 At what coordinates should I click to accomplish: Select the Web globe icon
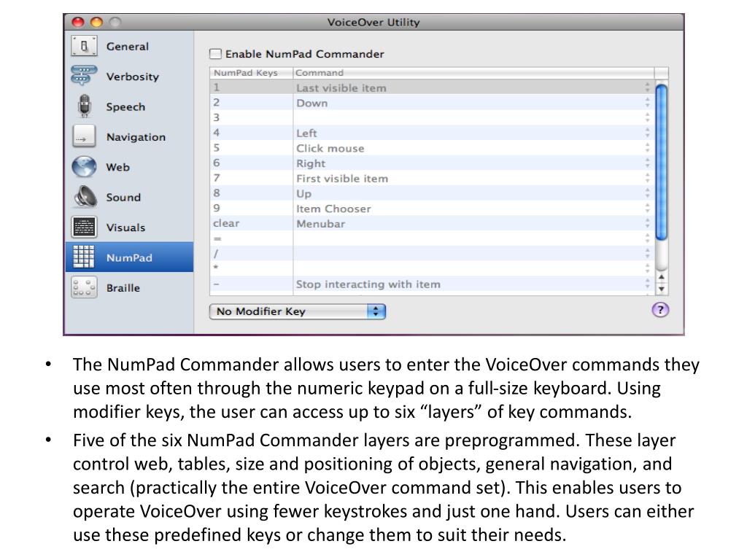coord(84,167)
